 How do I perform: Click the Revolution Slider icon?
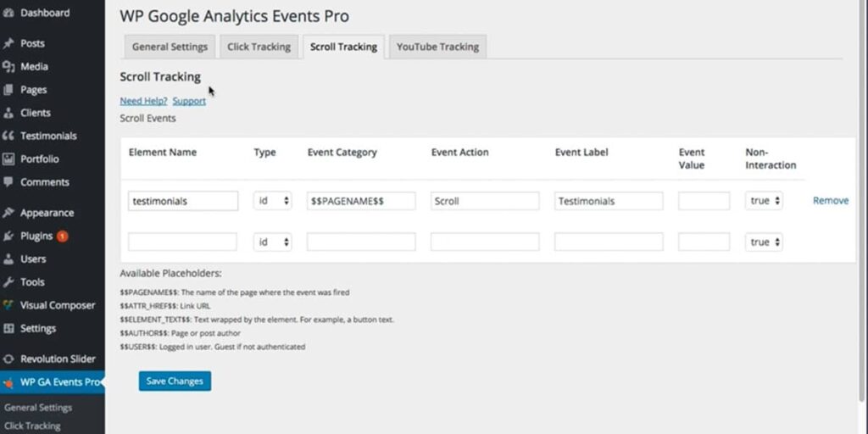click(8, 359)
